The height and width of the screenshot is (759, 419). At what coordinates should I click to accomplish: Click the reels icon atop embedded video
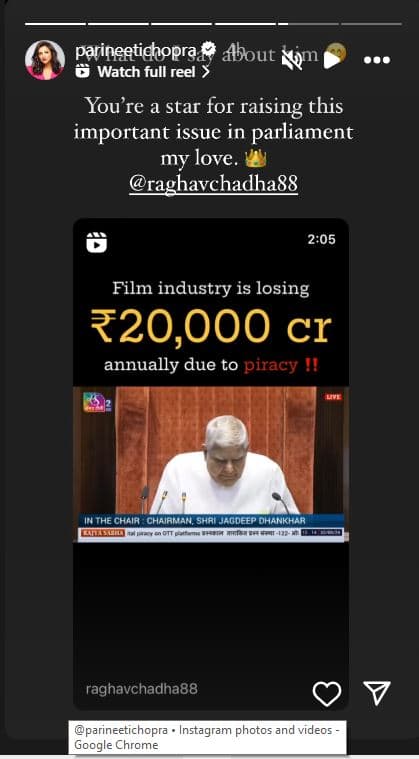click(x=97, y=242)
